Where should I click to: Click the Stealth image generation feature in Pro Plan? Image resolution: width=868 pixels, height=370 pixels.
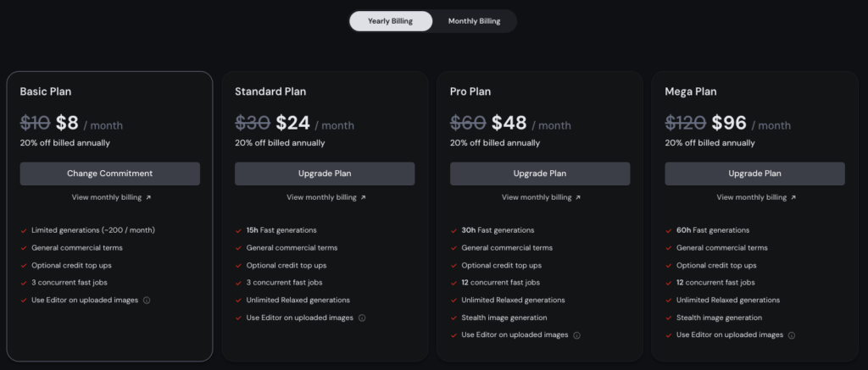[504, 318]
